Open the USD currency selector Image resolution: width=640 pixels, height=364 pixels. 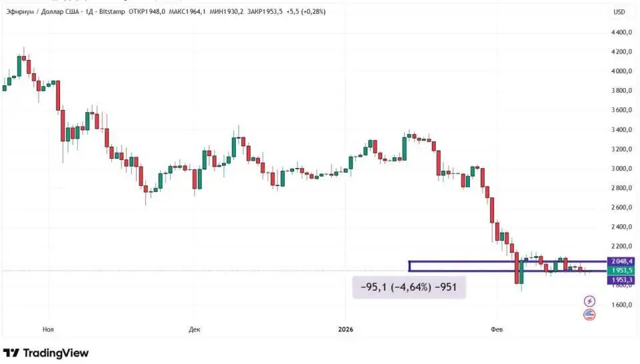click(x=619, y=11)
